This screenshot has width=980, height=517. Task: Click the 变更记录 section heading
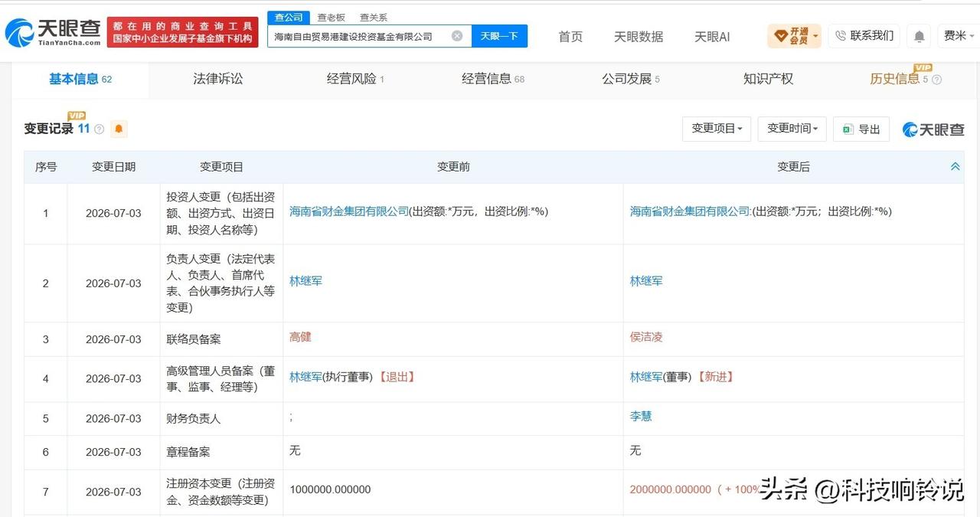pos(48,129)
